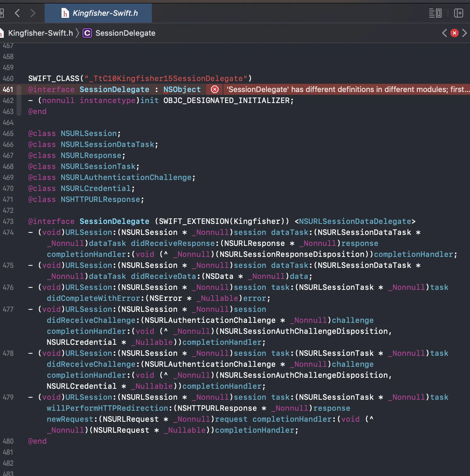
Task: Click line number 479 in the gutter
Action: tap(8, 397)
